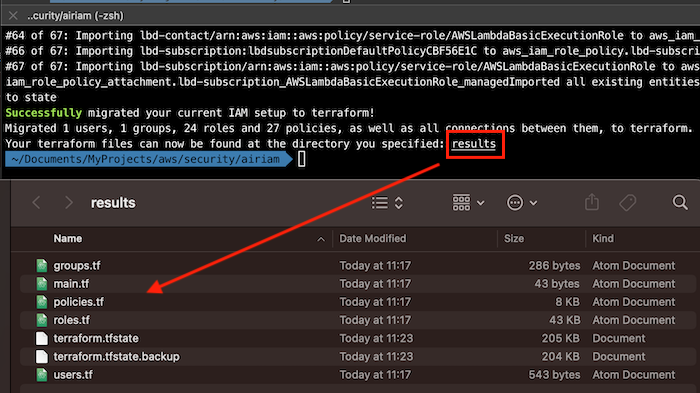Viewport: 700px width, 393px height.
Task: Select the roles.tf file name
Action: point(71,320)
